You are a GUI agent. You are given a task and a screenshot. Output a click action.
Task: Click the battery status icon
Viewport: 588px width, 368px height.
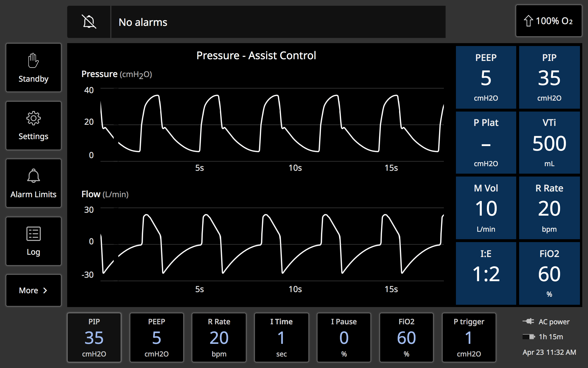coord(528,337)
